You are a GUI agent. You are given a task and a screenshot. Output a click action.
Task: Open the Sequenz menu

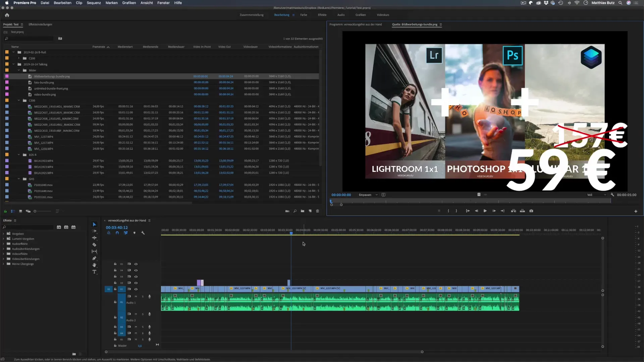(94, 3)
